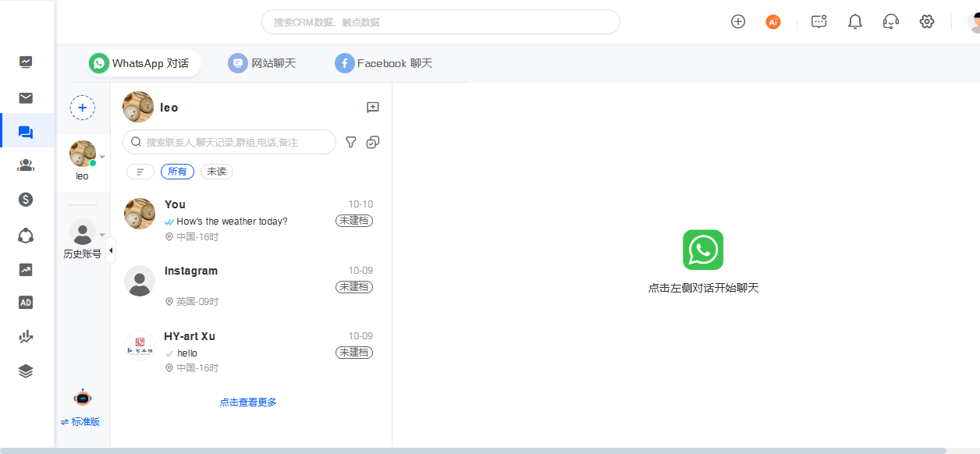The width and height of the screenshot is (980, 454).
Task: Expand the leo account dropdown arrow
Action: pos(102,157)
